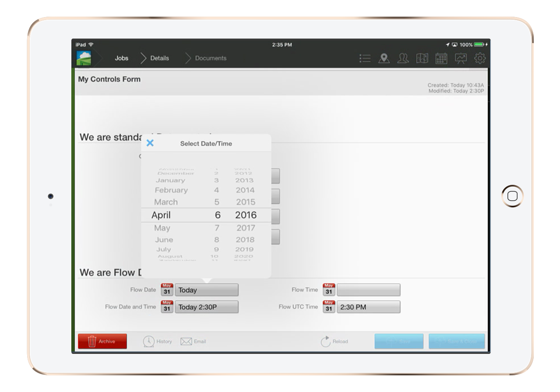Screen dimensions: 560x392
Task: Click the Reload arrow icon
Action: (x=326, y=342)
